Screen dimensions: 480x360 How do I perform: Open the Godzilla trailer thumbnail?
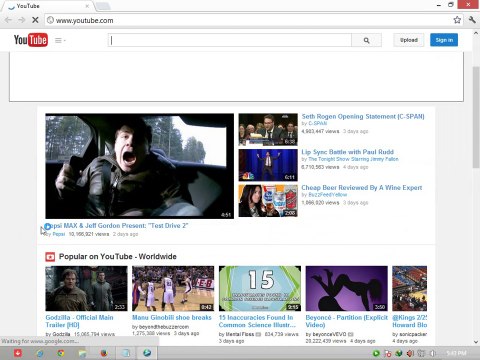(x=86, y=289)
